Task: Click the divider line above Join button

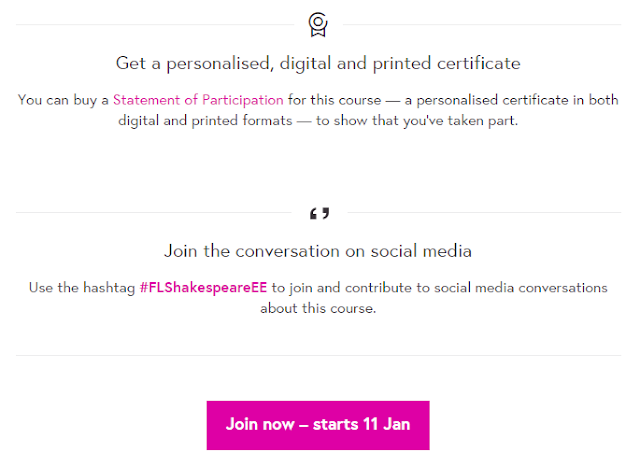Action: pos(318,355)
